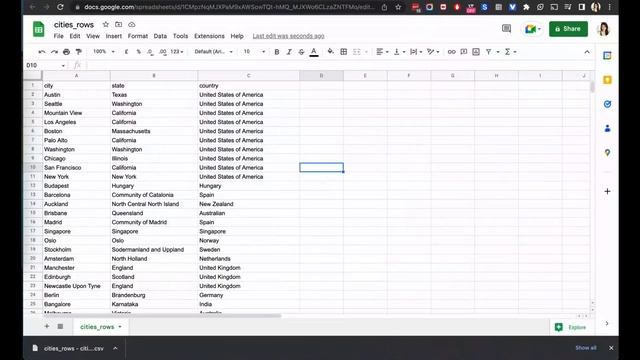Open the fill color picker

point(331,51)
